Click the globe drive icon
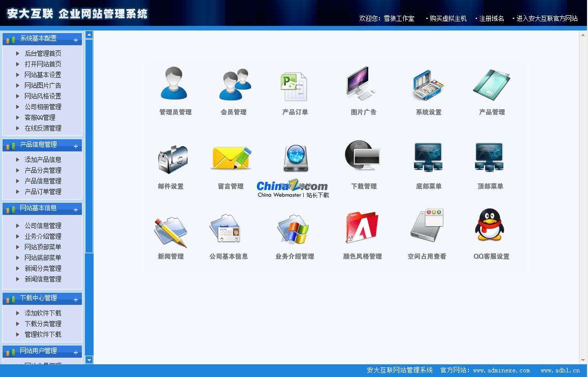The width and height of the screenshot is (588, 377). pos(296,158)
